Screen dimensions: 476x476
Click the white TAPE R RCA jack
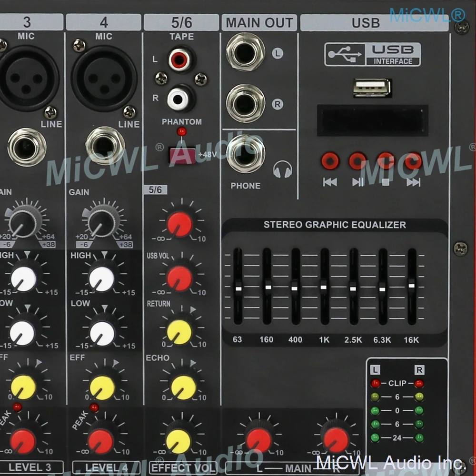click(178, 99)
